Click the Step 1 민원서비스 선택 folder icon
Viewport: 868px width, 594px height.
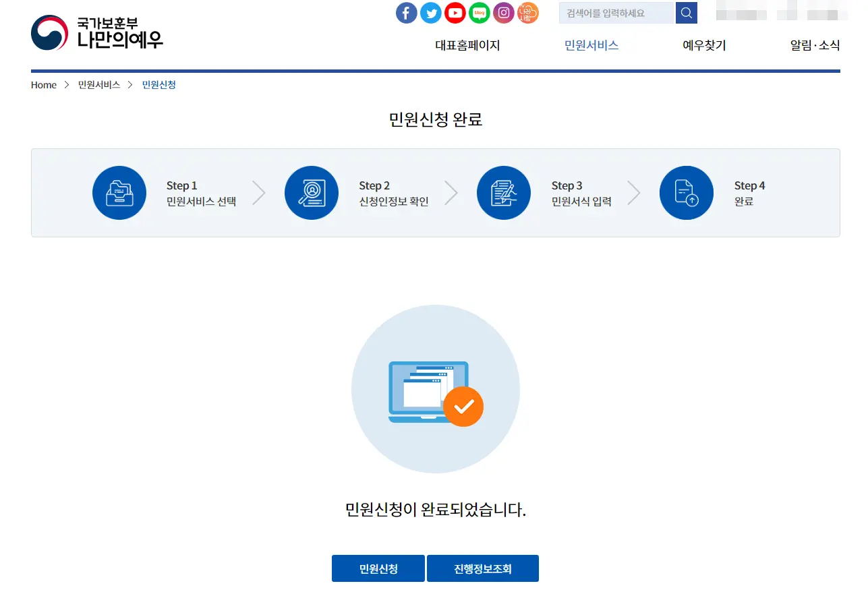click(119, 193)
